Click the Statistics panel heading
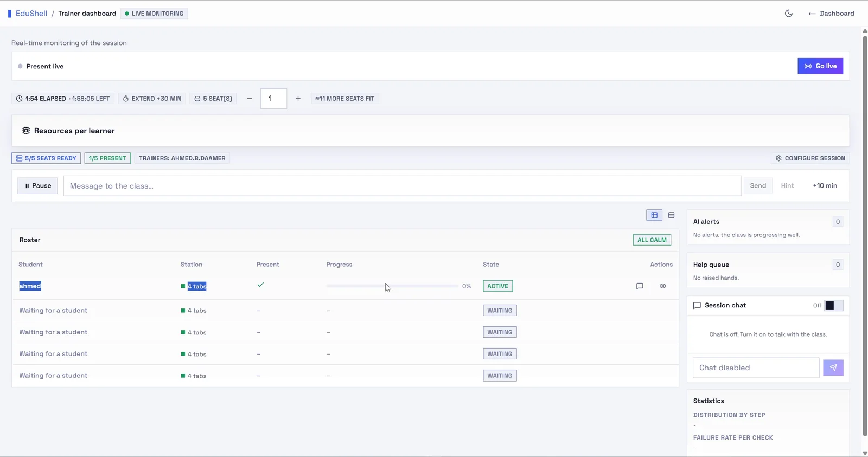The width and height of the screenshot is (868, 457). 709,401
